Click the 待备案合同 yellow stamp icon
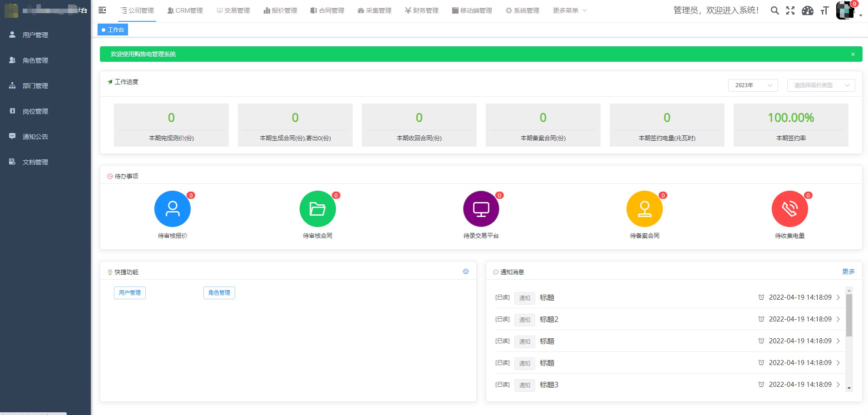 click(645, 209)
